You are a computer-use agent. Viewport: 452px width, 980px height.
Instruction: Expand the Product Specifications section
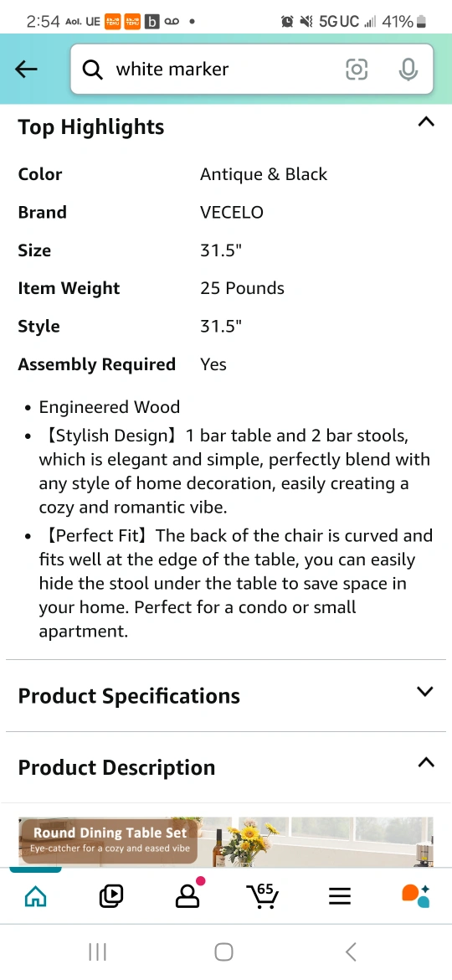(x=425, y=691)
